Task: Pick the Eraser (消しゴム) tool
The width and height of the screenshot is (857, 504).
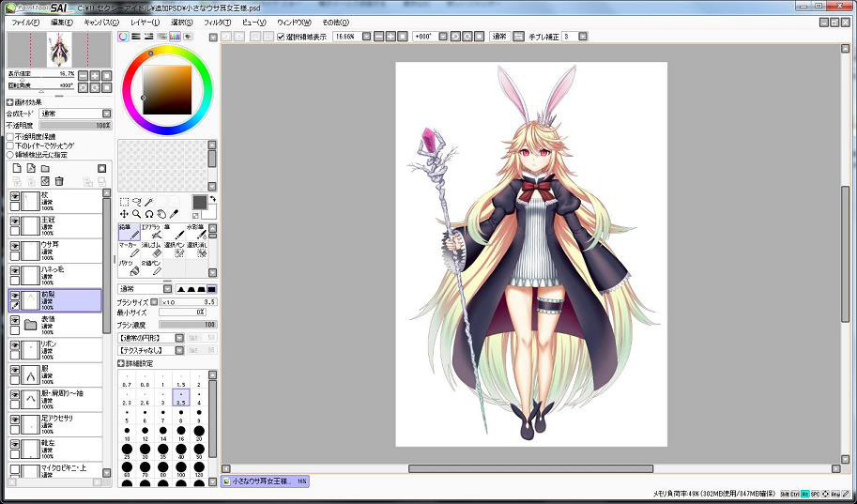Action: 151,250
